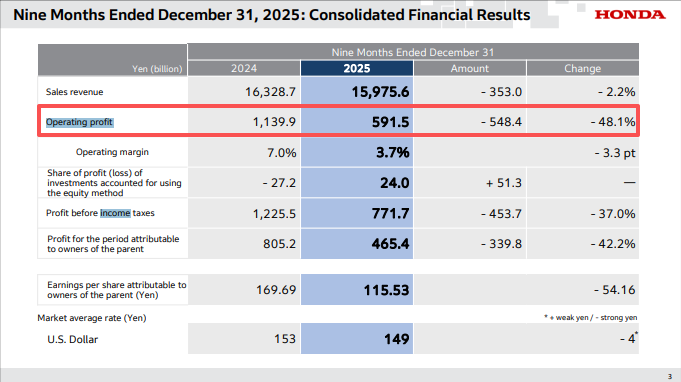Viewport: 681px width, 382px height.
Task: Click the Change column header
Action: point(582,68)
